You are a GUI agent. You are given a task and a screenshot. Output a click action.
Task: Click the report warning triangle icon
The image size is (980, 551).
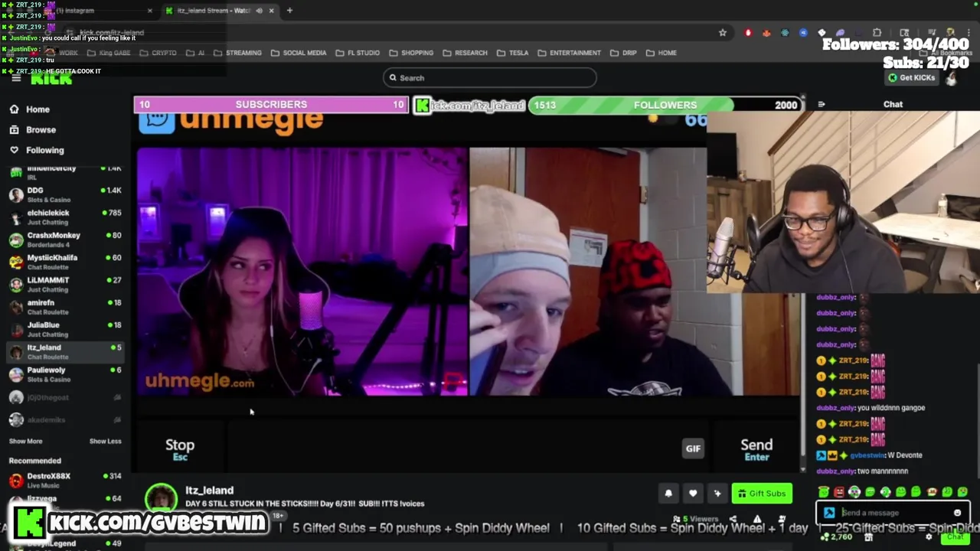click(x=757, y=520)
